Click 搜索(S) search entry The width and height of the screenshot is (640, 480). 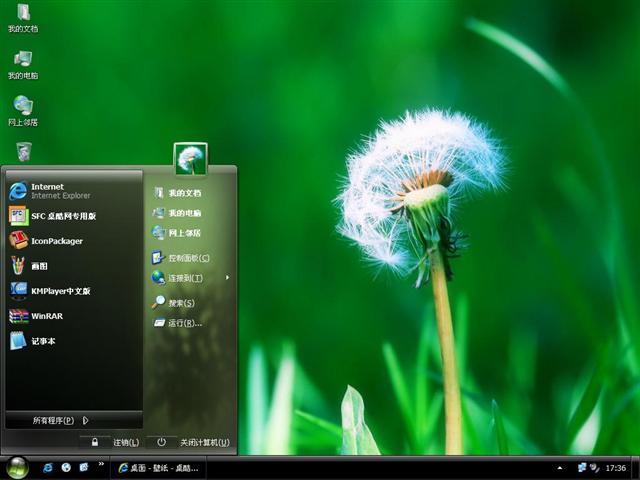pos(180,303)
